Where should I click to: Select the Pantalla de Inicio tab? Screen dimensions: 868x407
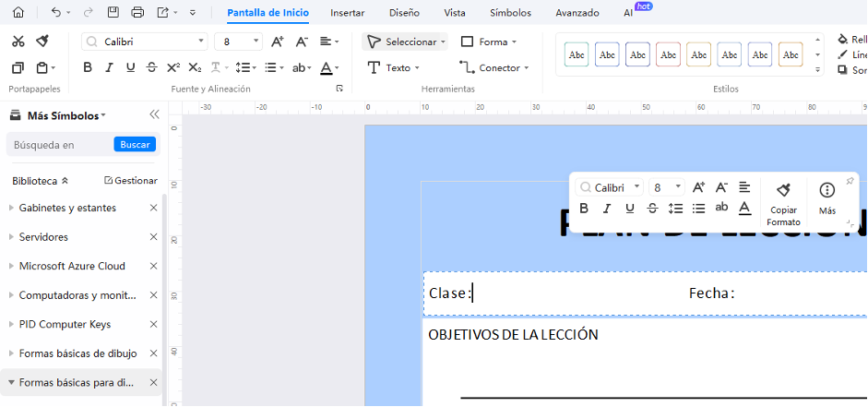click(268, 13)
